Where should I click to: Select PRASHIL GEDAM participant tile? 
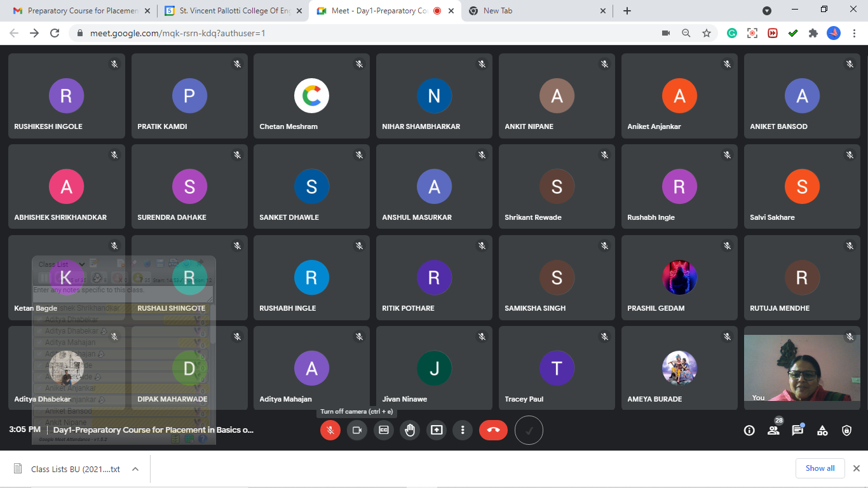tap(679, 278)
